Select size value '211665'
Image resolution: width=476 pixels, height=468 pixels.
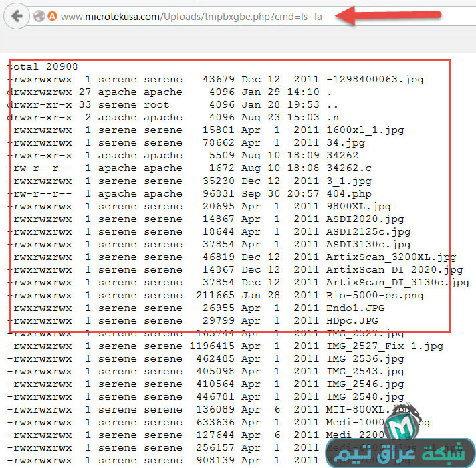[215, 295]
